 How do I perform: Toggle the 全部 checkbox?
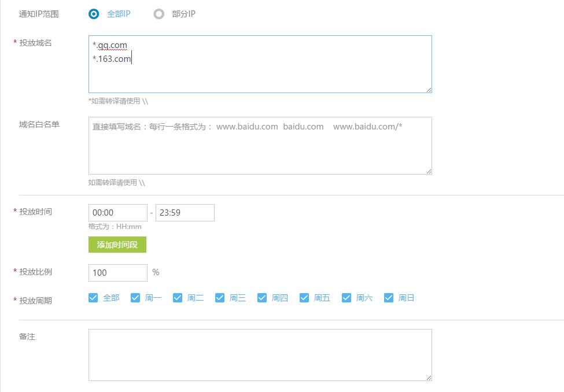point(93,298)
